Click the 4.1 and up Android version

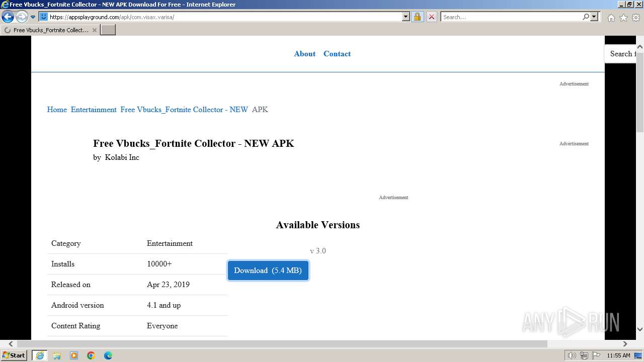coord(164,305)
